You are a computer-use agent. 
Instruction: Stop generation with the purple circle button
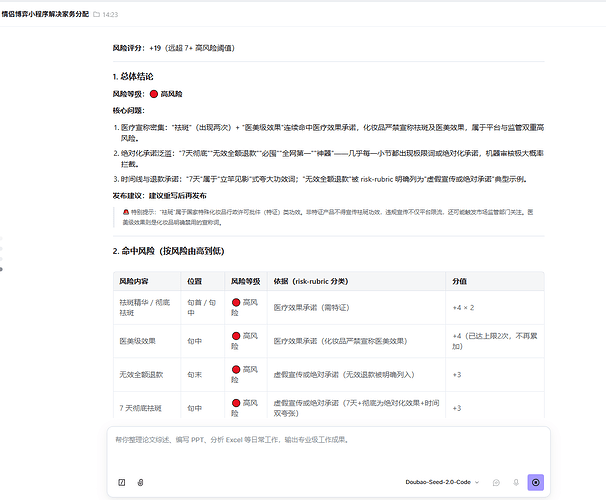[x=536, y=482]
